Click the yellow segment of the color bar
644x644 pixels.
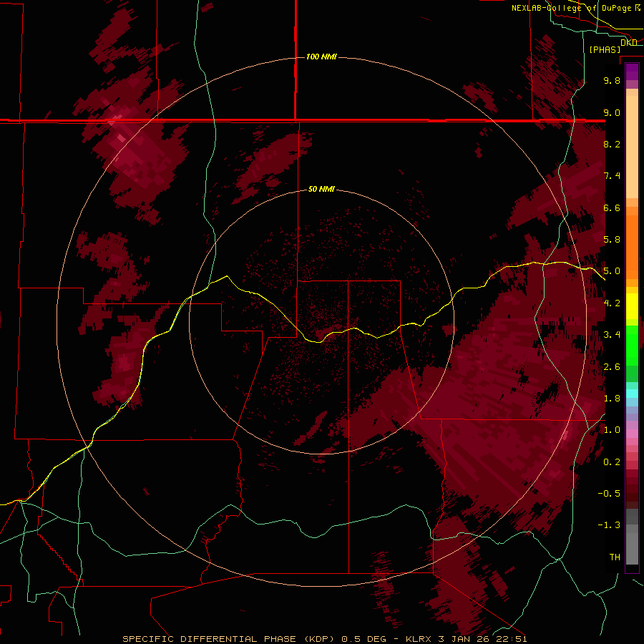[632, 306]
